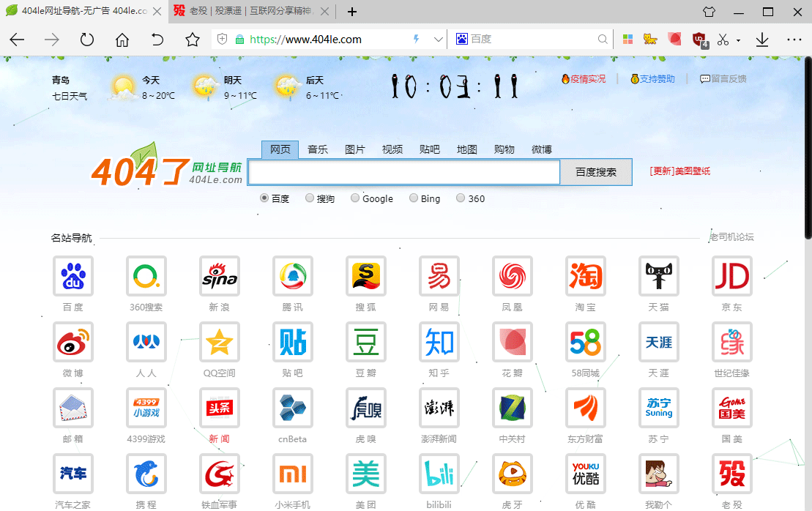This screenshot has height=511, width=812.
Task: Open the Tencent (腾讯) site icon
Action: pos(293,276)
